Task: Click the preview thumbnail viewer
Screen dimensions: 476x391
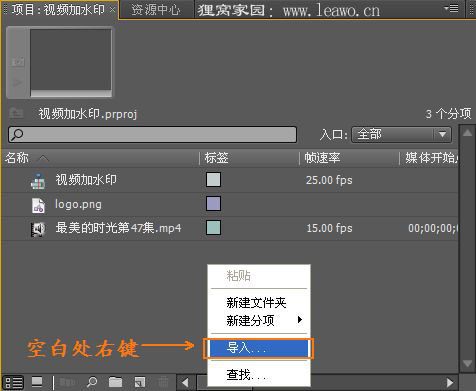Action: [x=71, y=62]
